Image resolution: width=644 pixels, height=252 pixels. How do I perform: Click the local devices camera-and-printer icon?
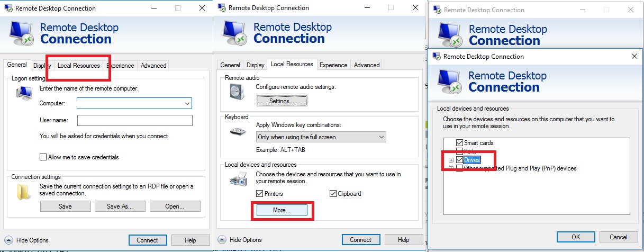(238, 181)
